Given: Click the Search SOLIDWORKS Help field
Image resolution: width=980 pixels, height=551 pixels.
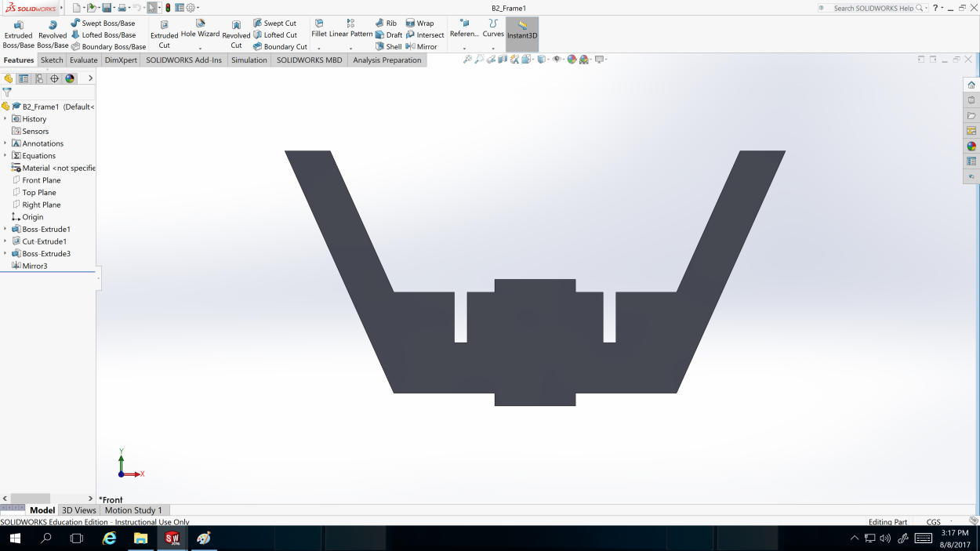Looking at the screenshot, I should pos(873,8).
